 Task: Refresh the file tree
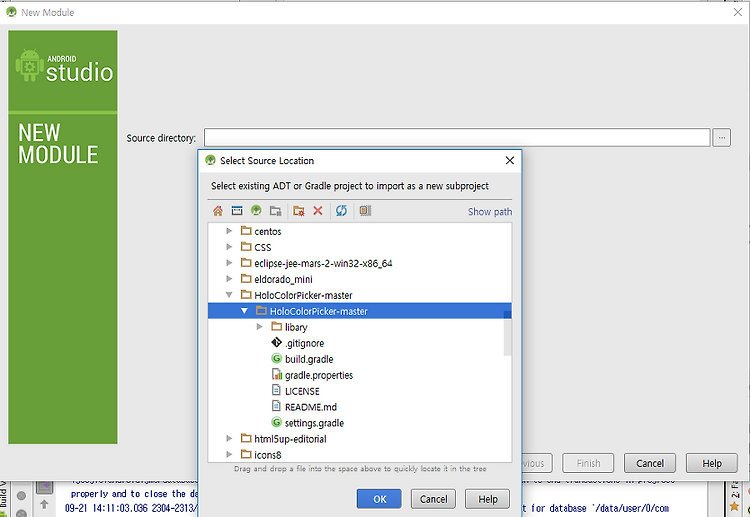341,211
